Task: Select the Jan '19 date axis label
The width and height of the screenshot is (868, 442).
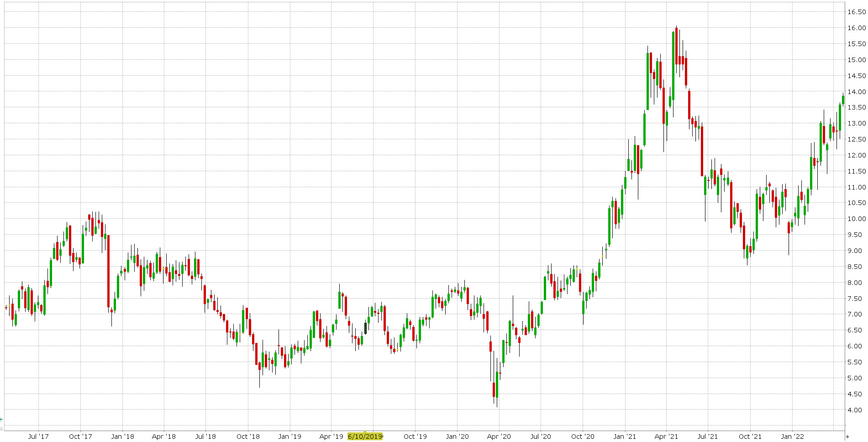Action: pos(290,436)
